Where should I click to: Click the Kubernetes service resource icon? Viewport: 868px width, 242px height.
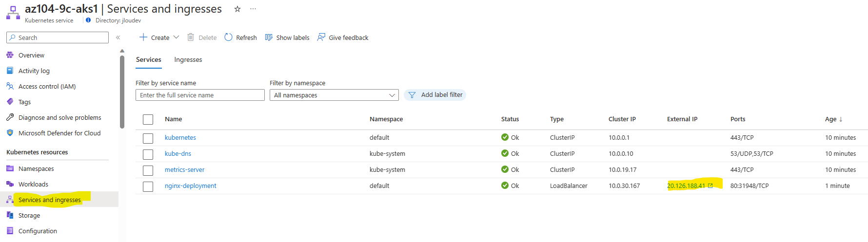click(x=13, y=13)
